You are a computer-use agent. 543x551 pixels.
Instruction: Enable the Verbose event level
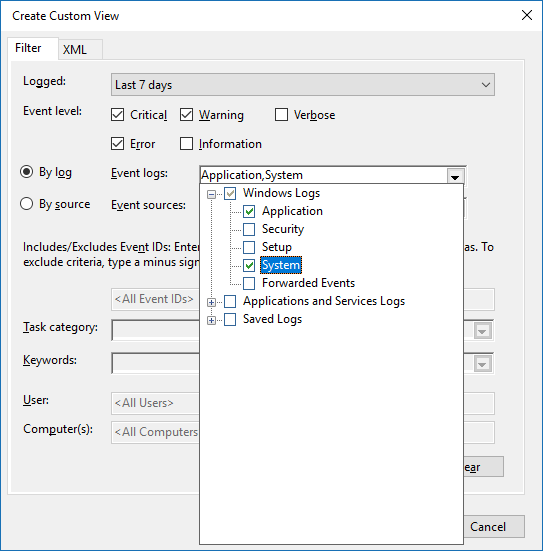click(281, 115)
